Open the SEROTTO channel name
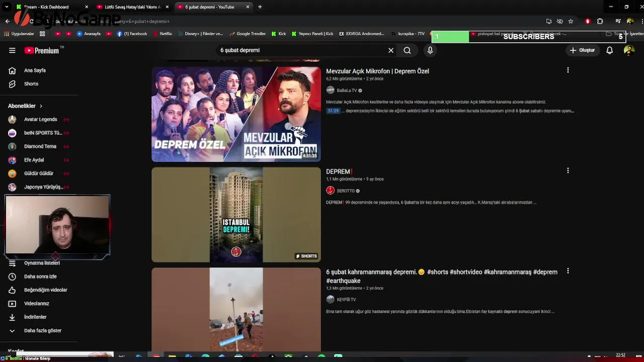644x362 pixels. (x=346, y=191)
